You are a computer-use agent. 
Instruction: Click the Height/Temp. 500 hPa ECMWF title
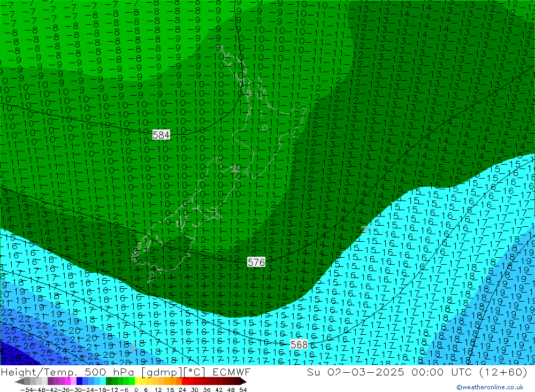click(x=126, y=372)
